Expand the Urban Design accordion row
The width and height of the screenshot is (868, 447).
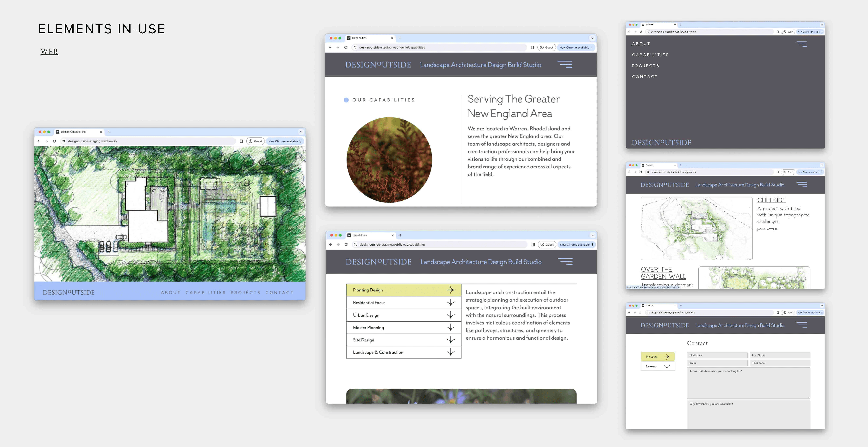pyautogui.click(x=404, y=315)
